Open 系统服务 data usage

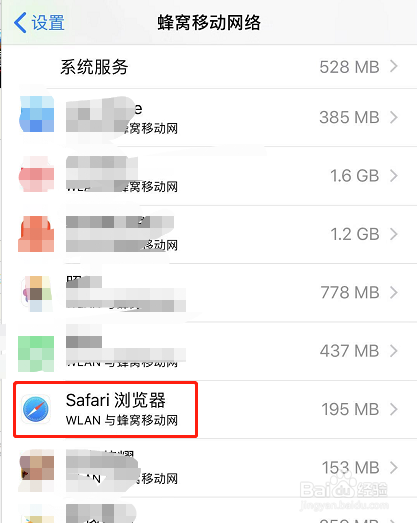pyautogui.click(x=210, y=66)
